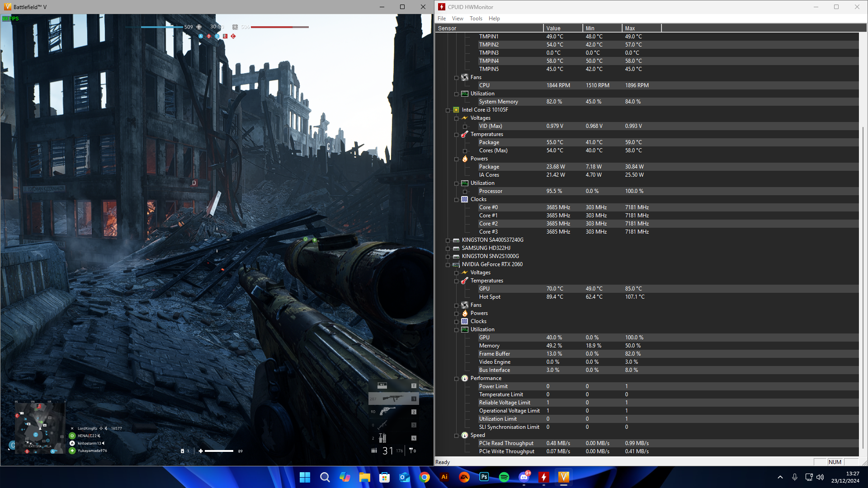Expand the GPU Clocks node expander

tap(457, 322)
